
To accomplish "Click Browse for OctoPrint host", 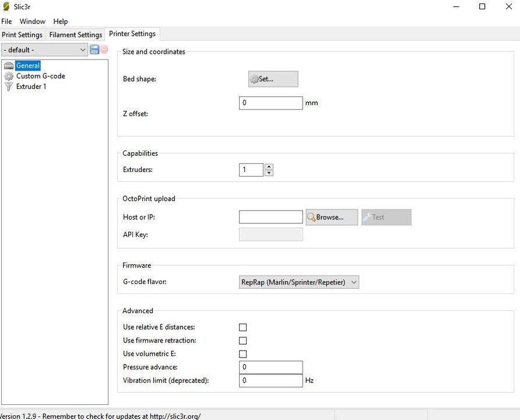I will pos(332,218).
